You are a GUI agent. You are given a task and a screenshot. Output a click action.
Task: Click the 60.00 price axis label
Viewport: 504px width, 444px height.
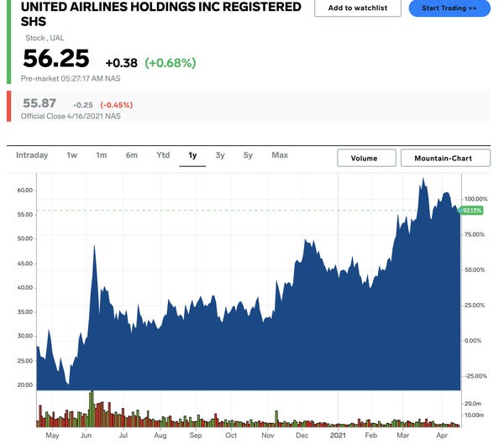[x=25, y=191]
